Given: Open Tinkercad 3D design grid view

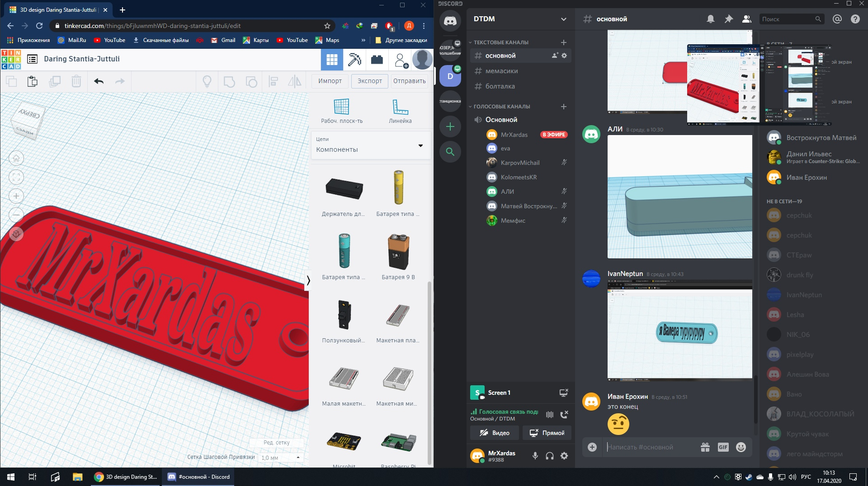Looking at the screenshot, I should (332, 59).
